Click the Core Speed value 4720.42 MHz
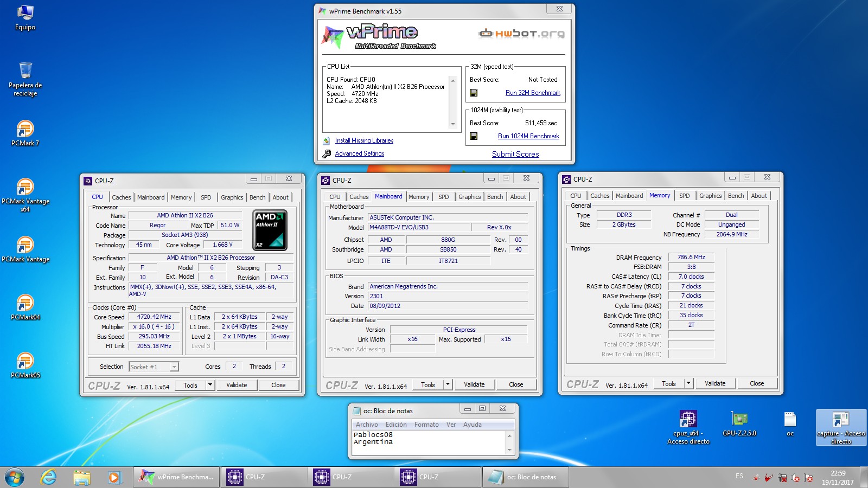Image resolution: width=868 pixels, height=488 pixels. click(154, 317)
